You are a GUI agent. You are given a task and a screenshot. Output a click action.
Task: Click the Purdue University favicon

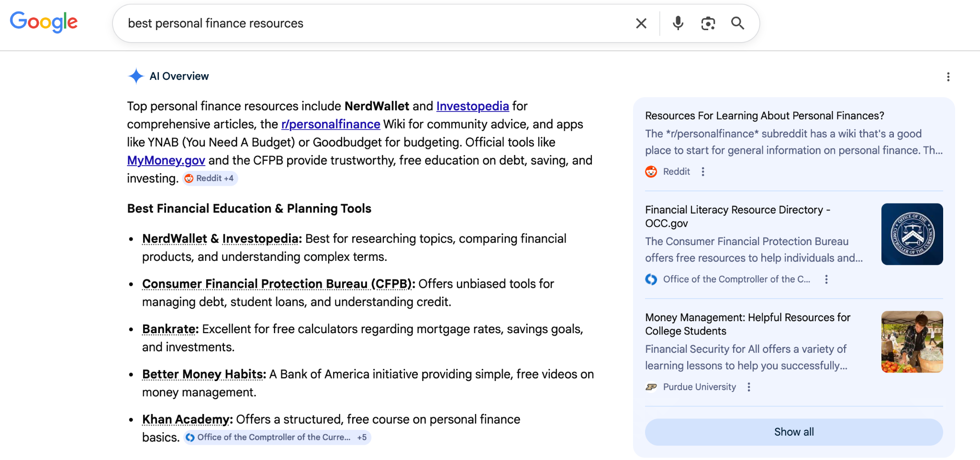651,387
